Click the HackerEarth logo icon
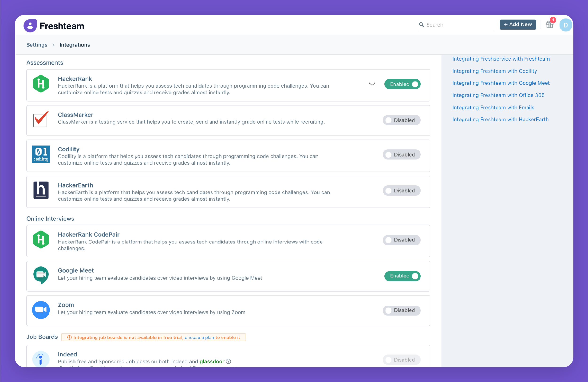The image size is (588, 382). [41, 190]
